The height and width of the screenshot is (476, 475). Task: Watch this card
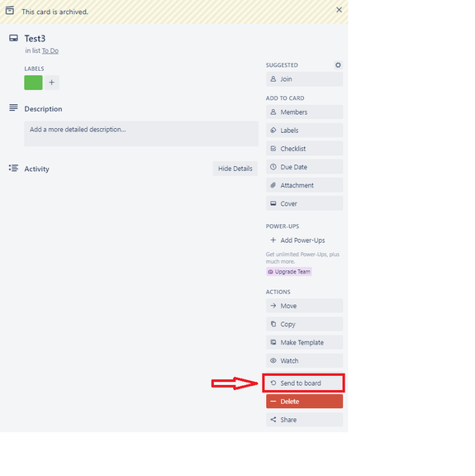click(304, 361)
